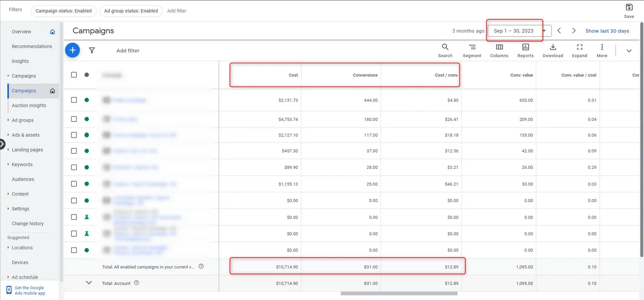Click the Save filter icon
The height and width of the screenshot is (300, 644).
coord(629,7)
